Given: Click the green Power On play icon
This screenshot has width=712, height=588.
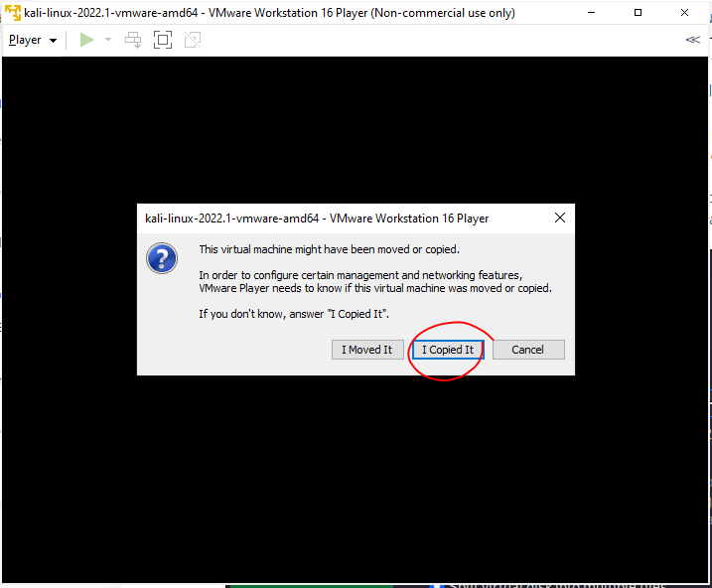Looking at the screenshot, I should (86, 40).
